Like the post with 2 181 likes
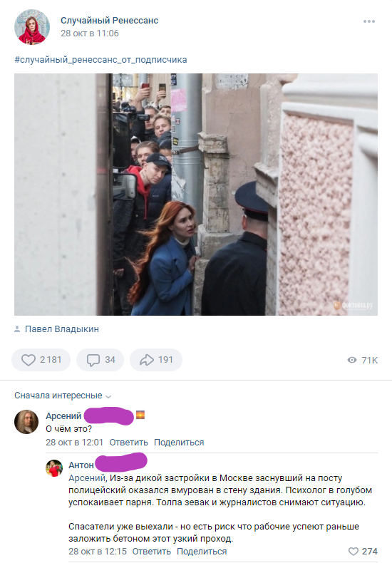392x563 pixels. point(41,360)
